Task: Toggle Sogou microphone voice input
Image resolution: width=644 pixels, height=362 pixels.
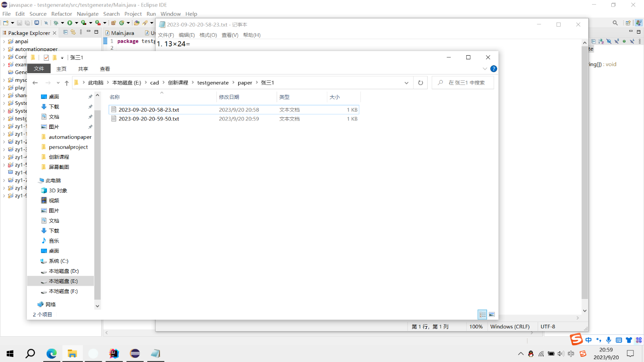Action: click(609, 340)
